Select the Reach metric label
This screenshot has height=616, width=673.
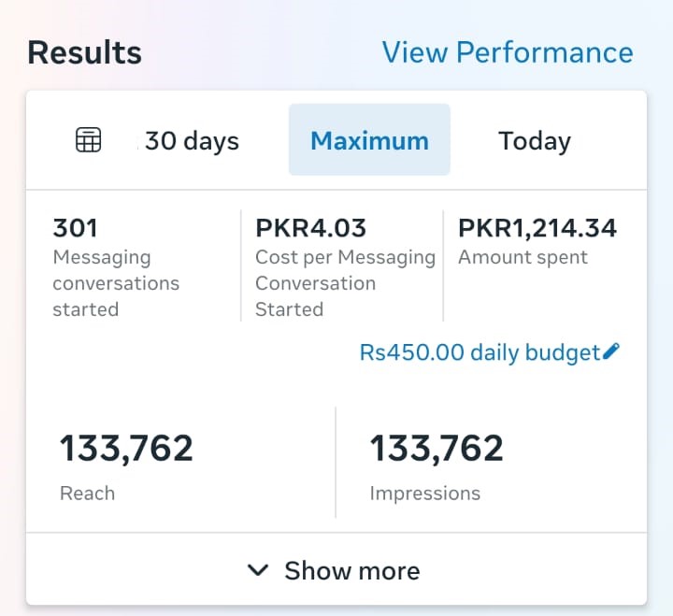pos(87,493)
